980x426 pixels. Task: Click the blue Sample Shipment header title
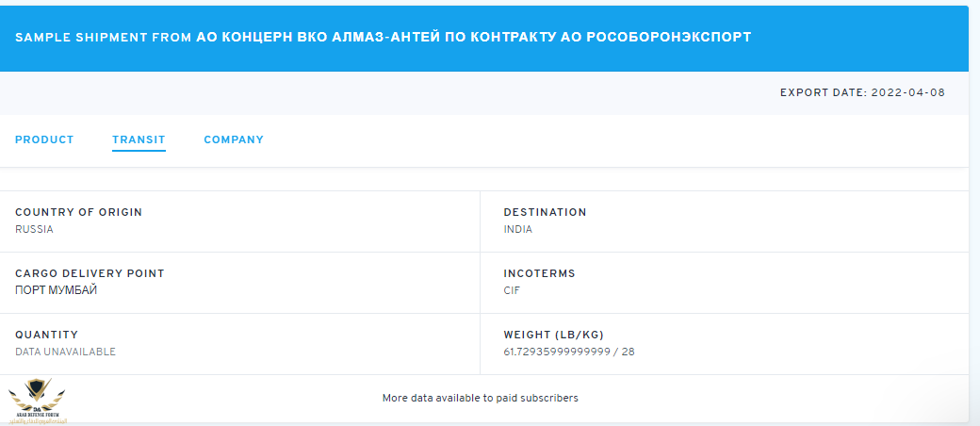(x=384, y=37)
